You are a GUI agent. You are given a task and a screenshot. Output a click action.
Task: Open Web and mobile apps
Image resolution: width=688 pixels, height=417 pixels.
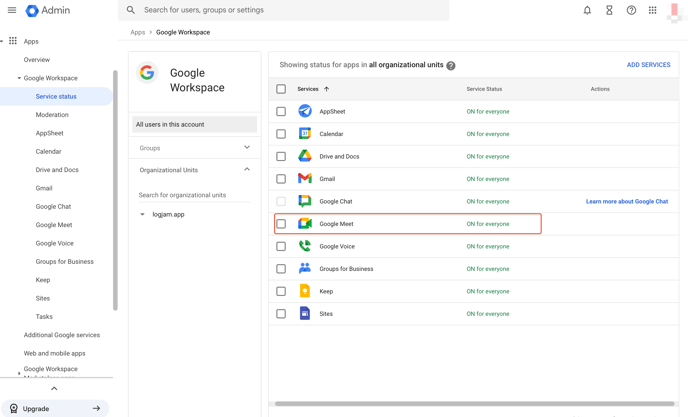[x=54, y=353]
